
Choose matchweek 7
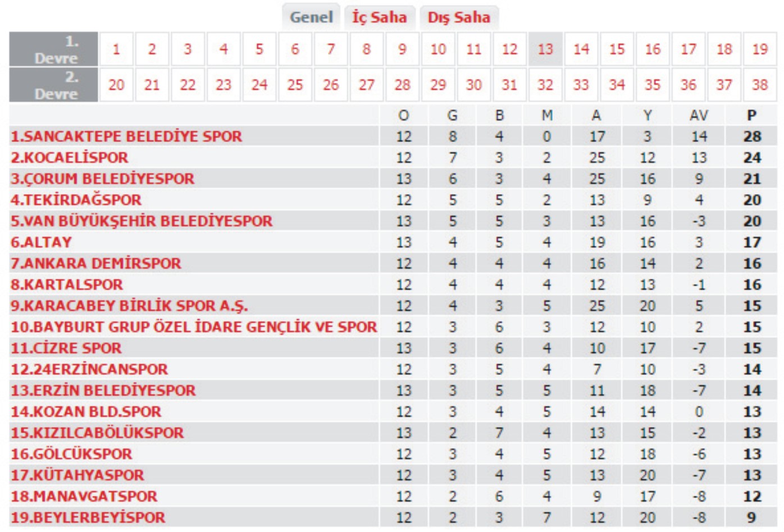point(331,49)
